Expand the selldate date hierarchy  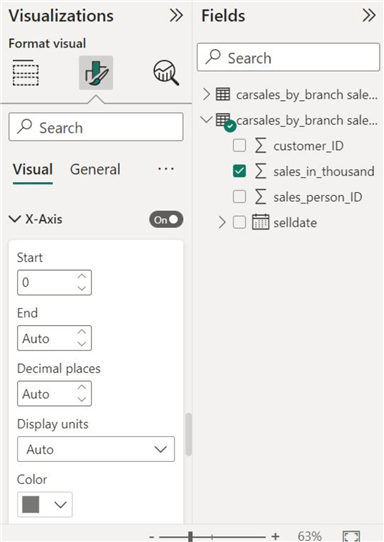click(x=222, y=222)
